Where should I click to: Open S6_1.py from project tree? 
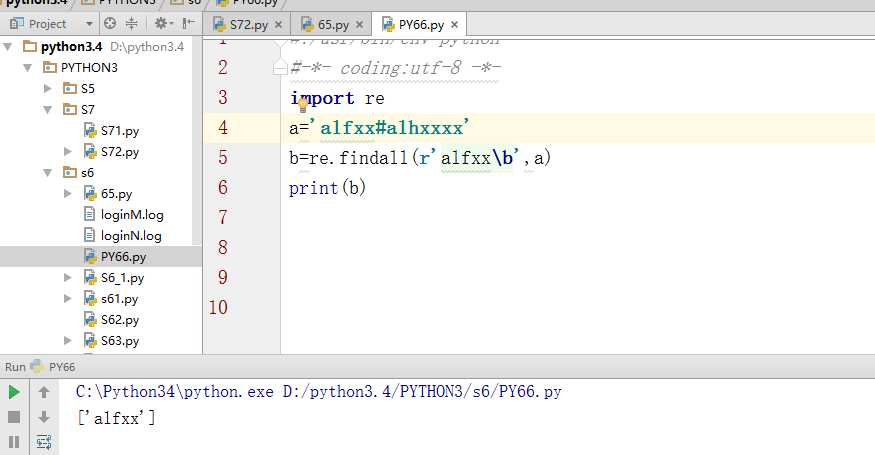pyautogui.click(x=122, y=277)
